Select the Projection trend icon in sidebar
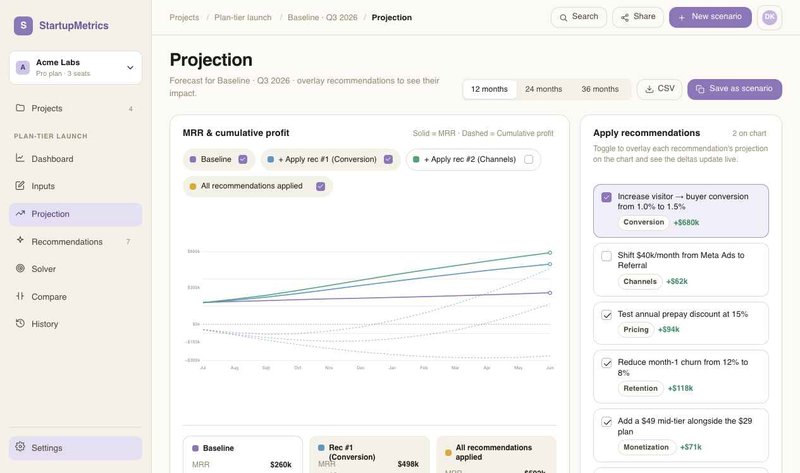Viewport: 800px width, 473px height. point(20,213)
